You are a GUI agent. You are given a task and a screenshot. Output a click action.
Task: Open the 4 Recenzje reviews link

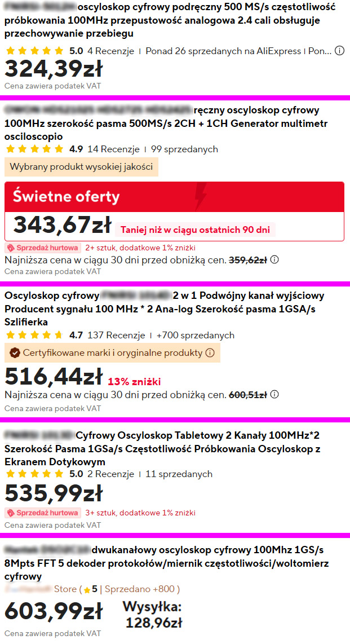(x=110, y=51)
